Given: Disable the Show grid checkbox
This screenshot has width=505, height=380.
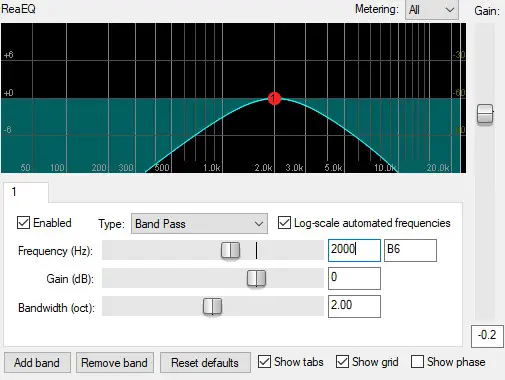Looking at the screenshot, I should tap(342, 362).
